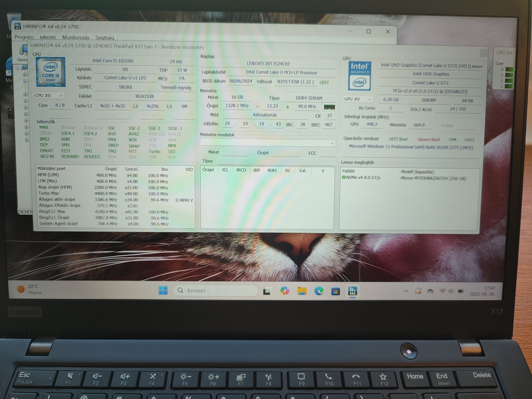The width and height of the screenshot is (532, 399).
Task: Click the volume speaker tray icon
Action: 451,291
